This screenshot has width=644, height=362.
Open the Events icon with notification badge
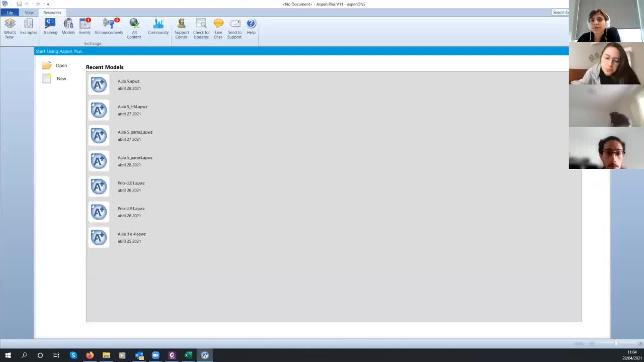point(85,27)
